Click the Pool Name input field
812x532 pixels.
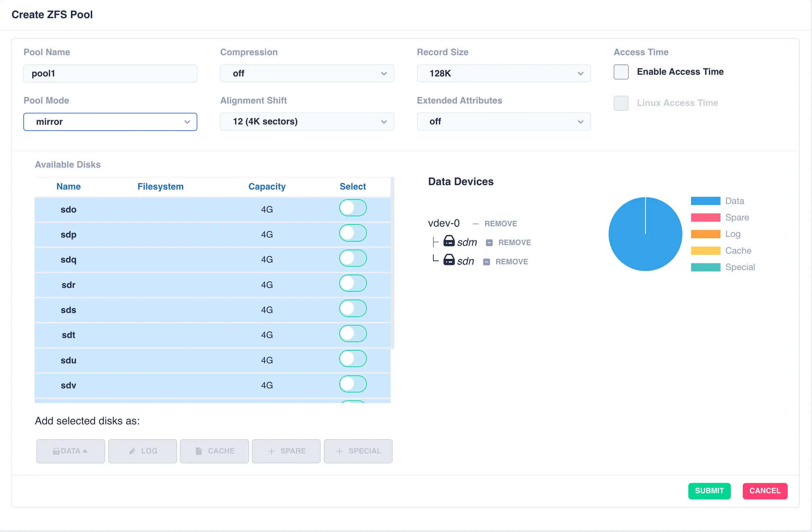tap(110, 73)
